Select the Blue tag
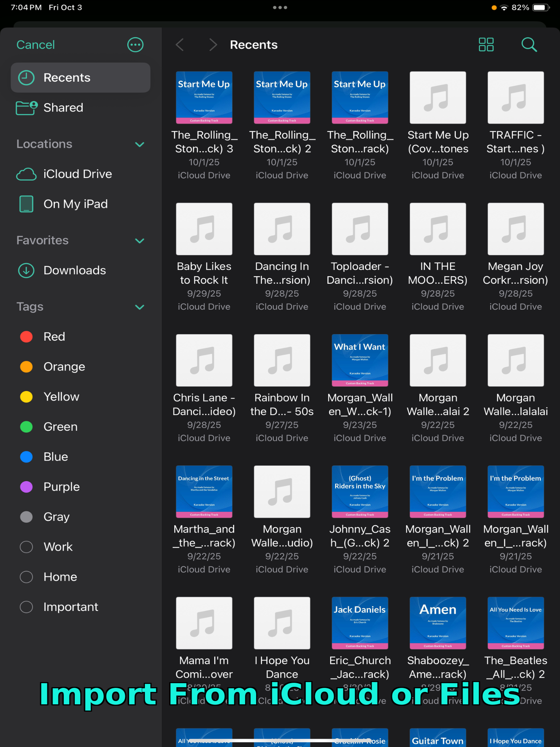This screenshot has width=560, height=747. coord(80,457)
